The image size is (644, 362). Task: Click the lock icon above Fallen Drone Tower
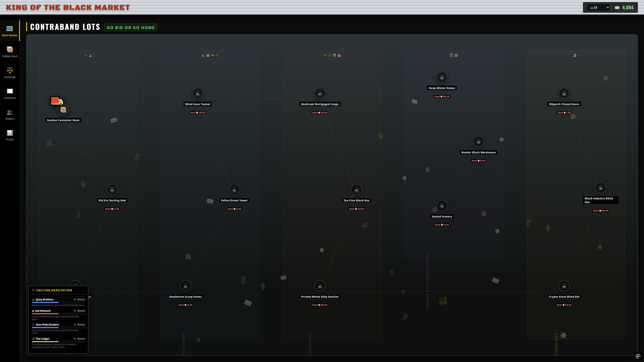234,190
